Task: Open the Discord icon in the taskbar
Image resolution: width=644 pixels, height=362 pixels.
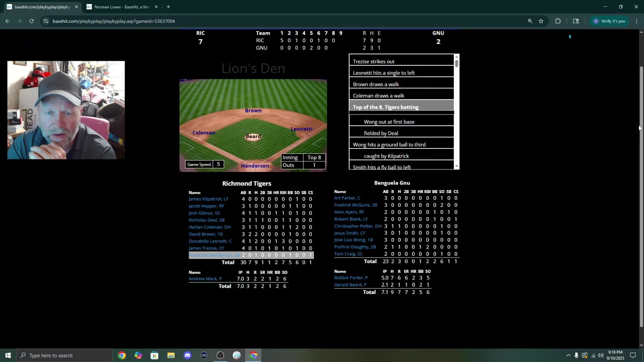Action: (x=187, y=355)
